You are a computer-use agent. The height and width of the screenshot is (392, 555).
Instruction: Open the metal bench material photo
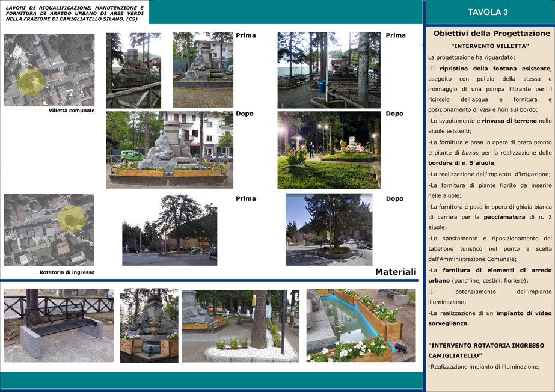pos(59,325)
